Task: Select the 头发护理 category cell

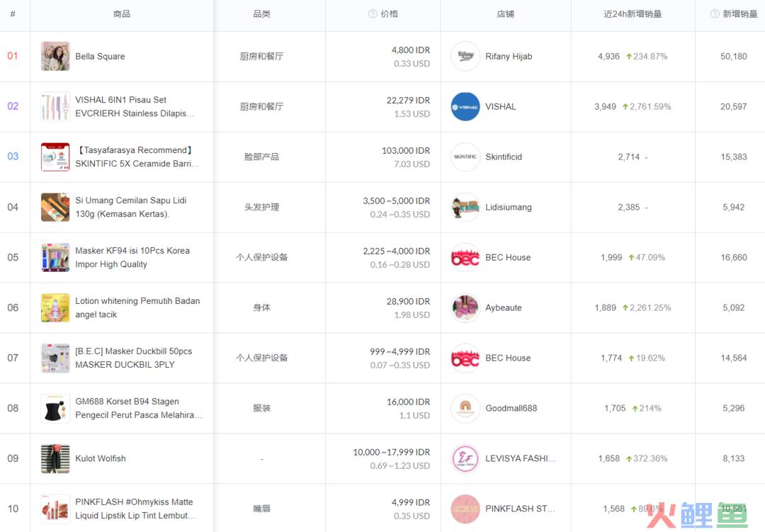Action: [262, 207]
